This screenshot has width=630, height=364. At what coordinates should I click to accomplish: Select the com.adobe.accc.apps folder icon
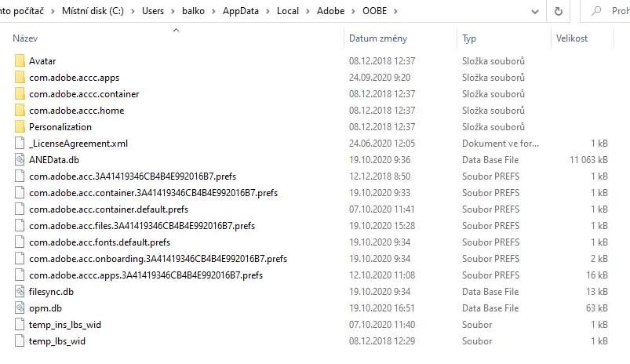20,77
